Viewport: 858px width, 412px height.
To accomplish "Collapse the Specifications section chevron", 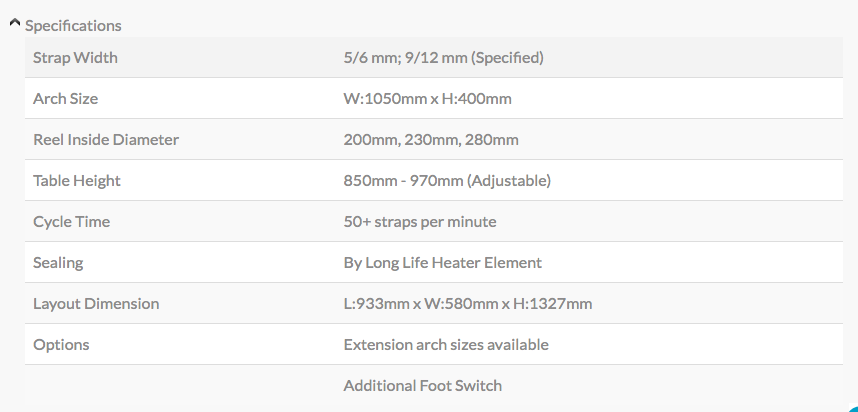I will (x=15, y=23).
